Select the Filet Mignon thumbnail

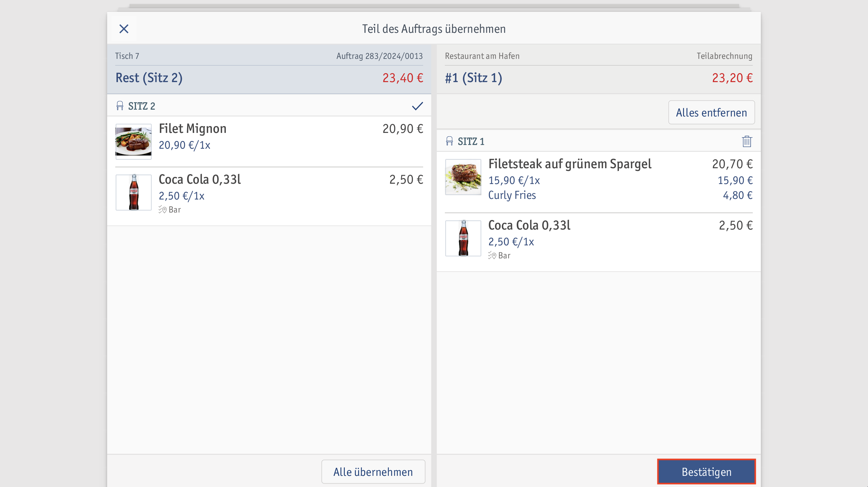[x=134, y=142]
